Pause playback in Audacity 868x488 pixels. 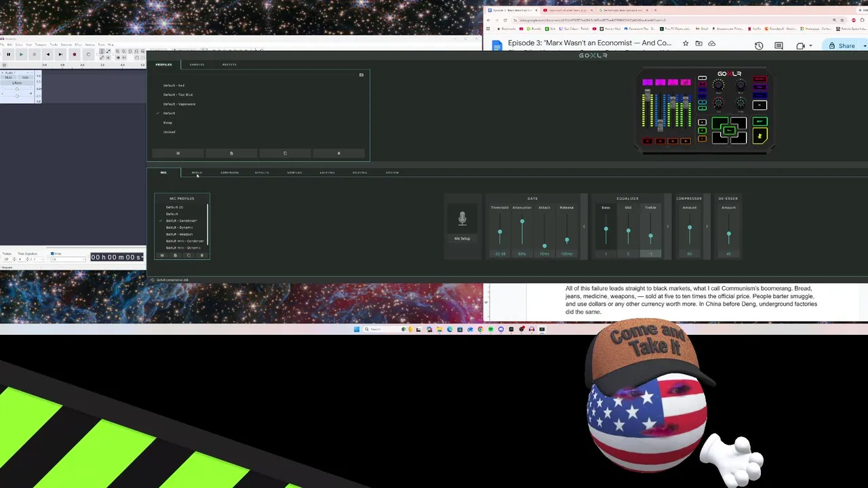point(8,54)
